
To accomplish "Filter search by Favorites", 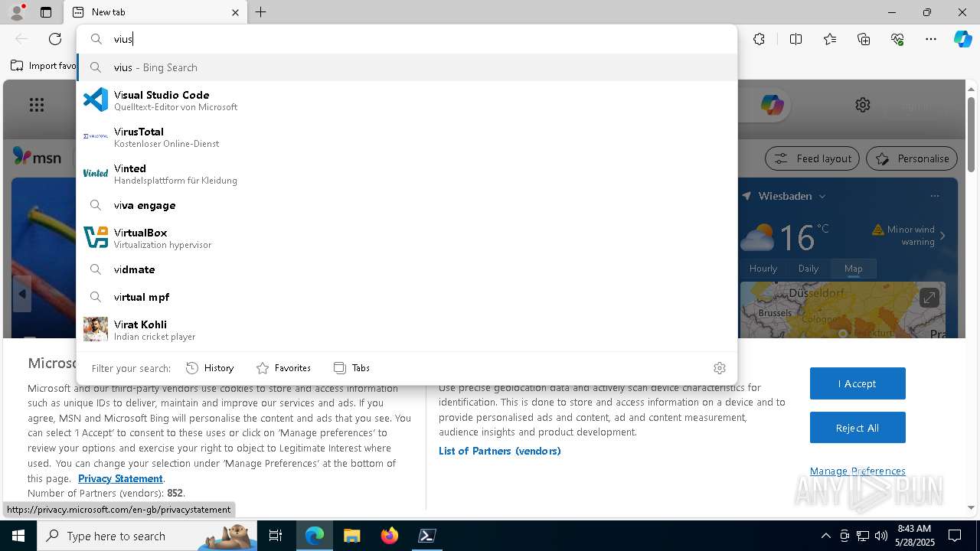I will point(283,368).
